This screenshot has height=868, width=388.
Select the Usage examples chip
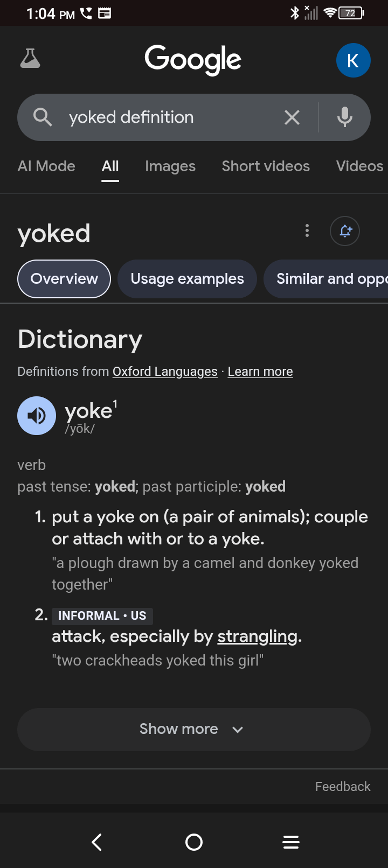click(x=187, y=279)
